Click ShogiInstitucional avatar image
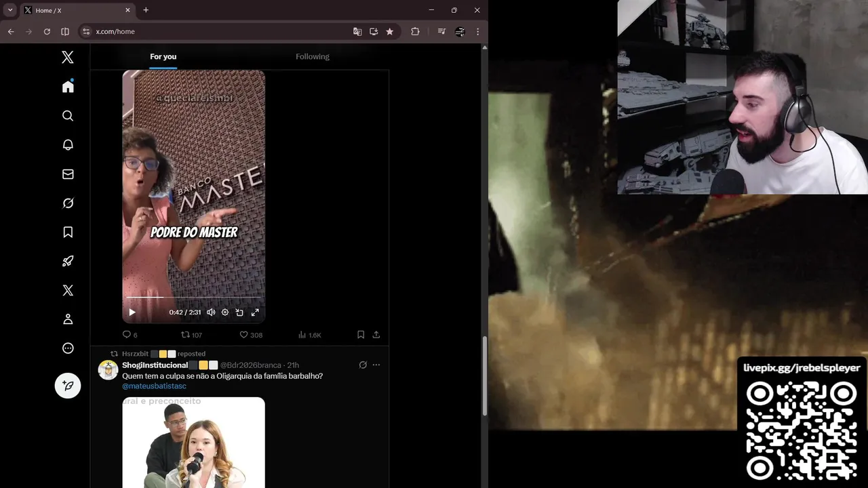The width and height of the screenshot is (868, 488). pos(108,370)
